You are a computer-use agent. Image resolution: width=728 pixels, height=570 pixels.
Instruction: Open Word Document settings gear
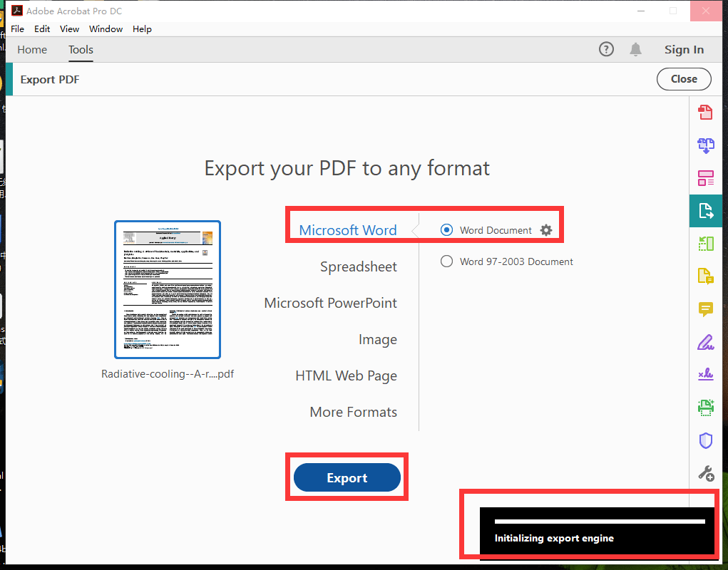(x=546, y=230)
